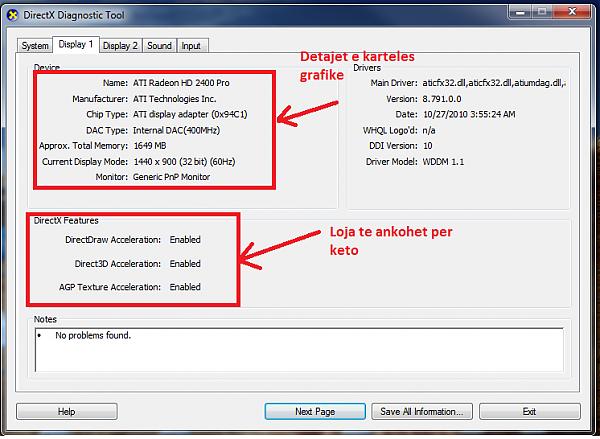Click 'Internal DAC(400MHz)' value
This screenshot has width=600, height=439.
click(176, 131)
